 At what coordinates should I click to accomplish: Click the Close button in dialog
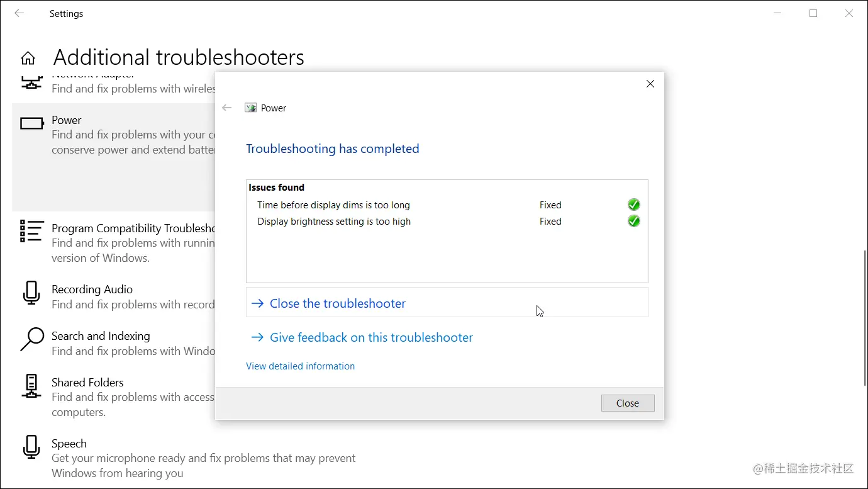[628, 403]
